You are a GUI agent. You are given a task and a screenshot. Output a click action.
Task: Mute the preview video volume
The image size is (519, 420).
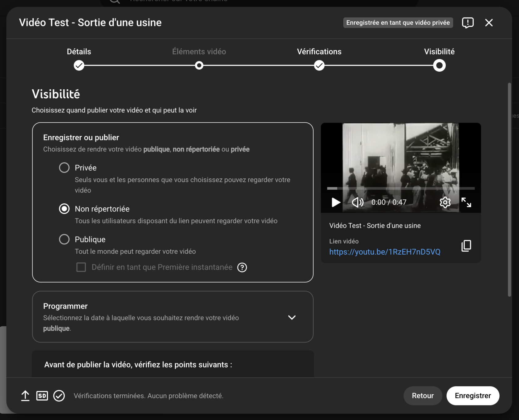[x=357, y=202]
